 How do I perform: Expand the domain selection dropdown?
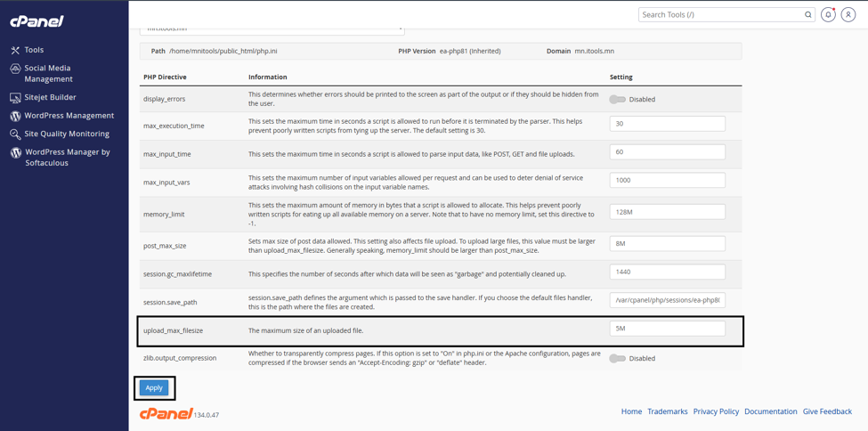click(x=272, y=28)
